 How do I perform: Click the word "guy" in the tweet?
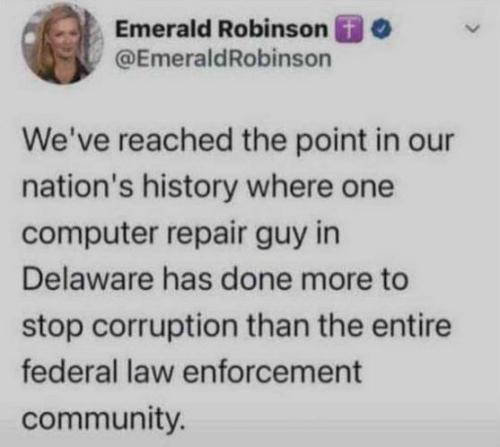281,236
